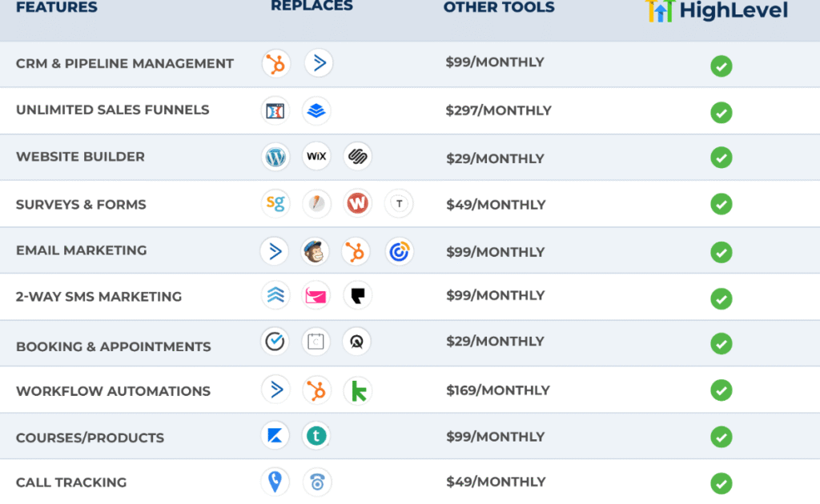Click the 2-WAY SMS MARKETING feature label
Screen dimensions: 820x504
(x=98, y=297)
